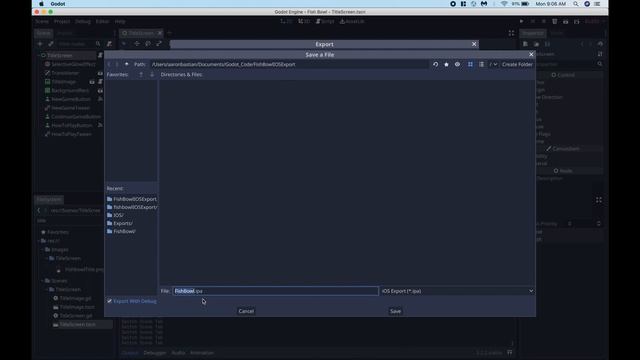Open the Godot application menu

(x=58, y=4)
